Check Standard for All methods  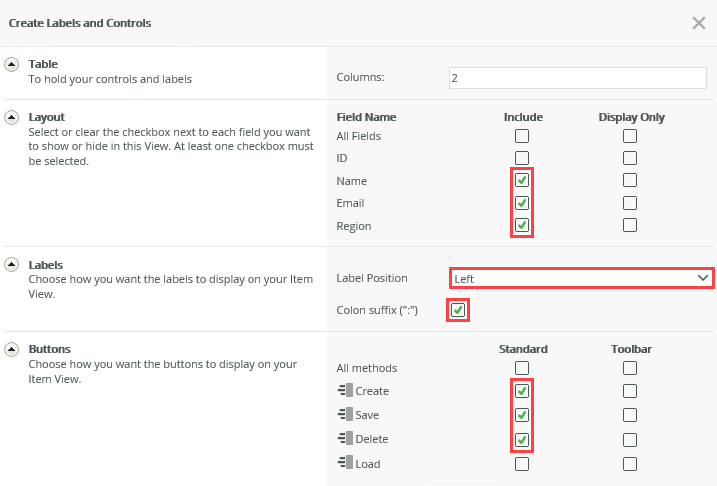[521, 368]
